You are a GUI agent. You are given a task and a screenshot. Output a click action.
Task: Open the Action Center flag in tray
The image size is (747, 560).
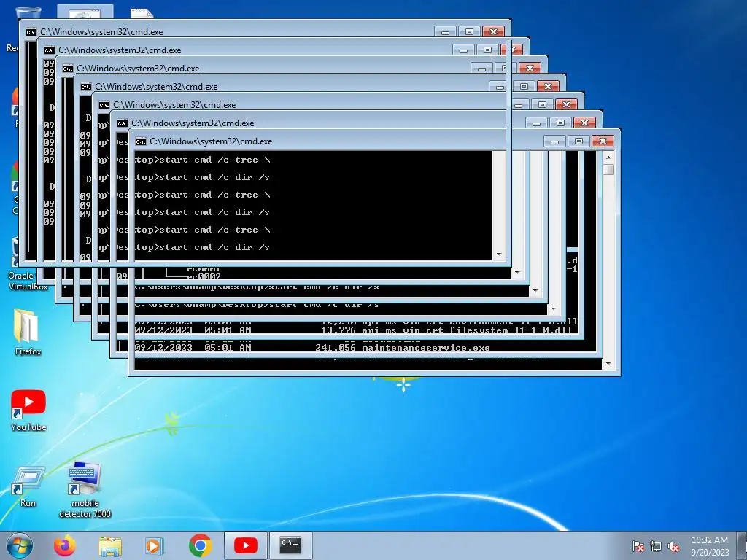(x=638, y=546)
